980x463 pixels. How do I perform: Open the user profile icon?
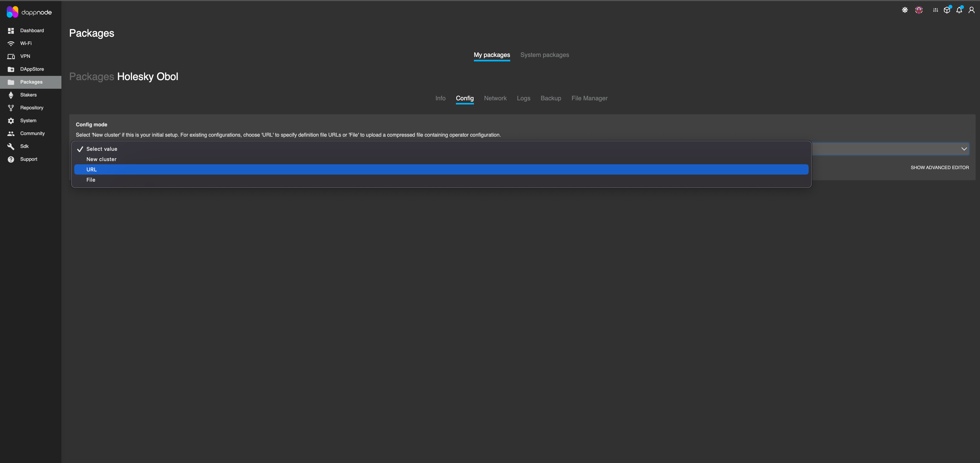[971, 10]
